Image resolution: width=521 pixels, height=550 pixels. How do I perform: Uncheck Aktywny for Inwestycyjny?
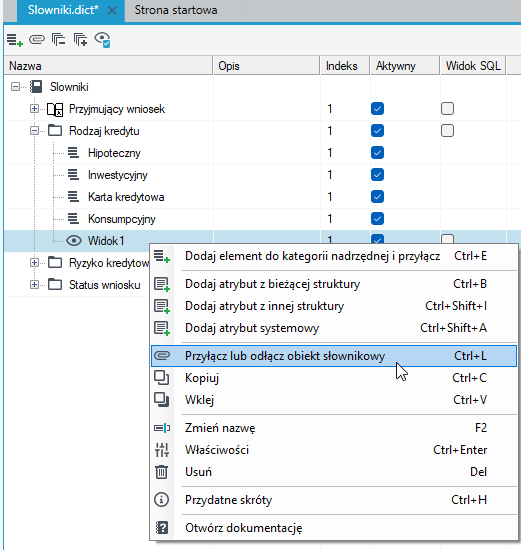coord(377,175)
